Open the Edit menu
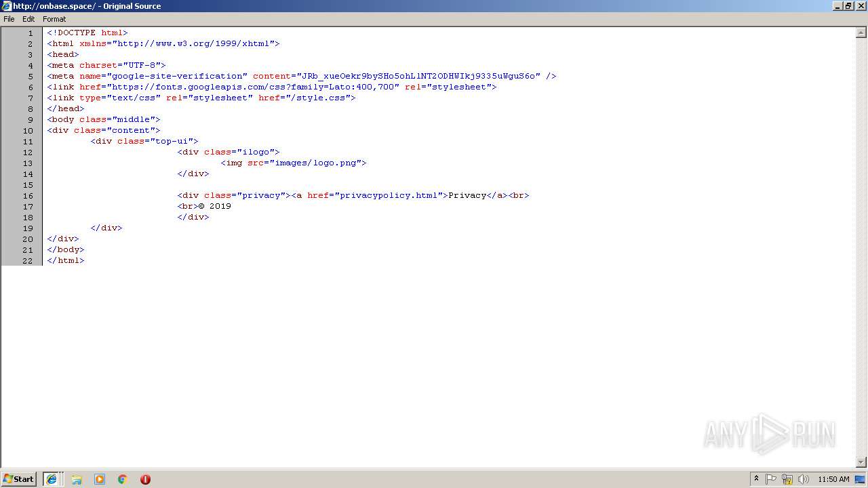The height and width of the screenshot is (488, 868). click(28, 19)
